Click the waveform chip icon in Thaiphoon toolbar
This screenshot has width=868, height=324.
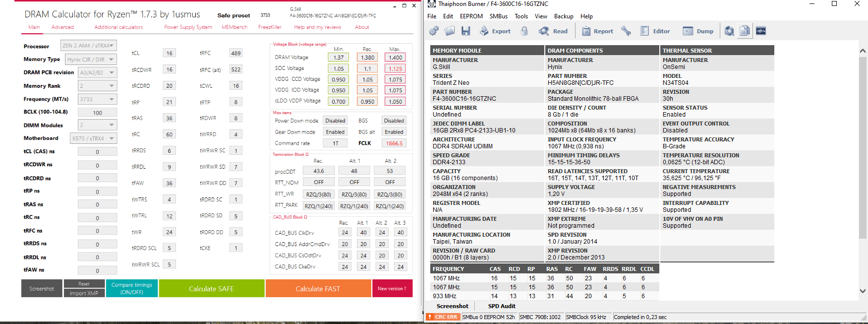(761, 31)
